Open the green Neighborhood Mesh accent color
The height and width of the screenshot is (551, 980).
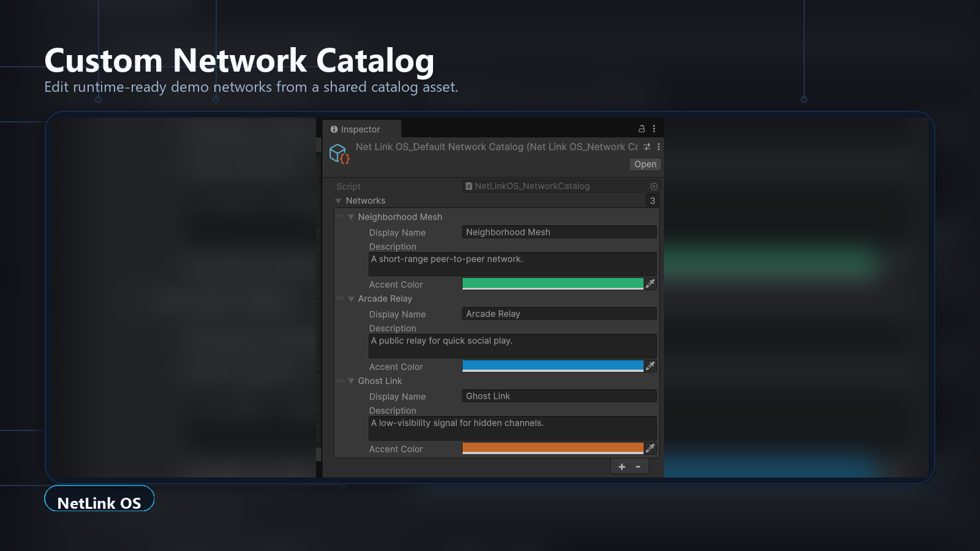(552, 283)
